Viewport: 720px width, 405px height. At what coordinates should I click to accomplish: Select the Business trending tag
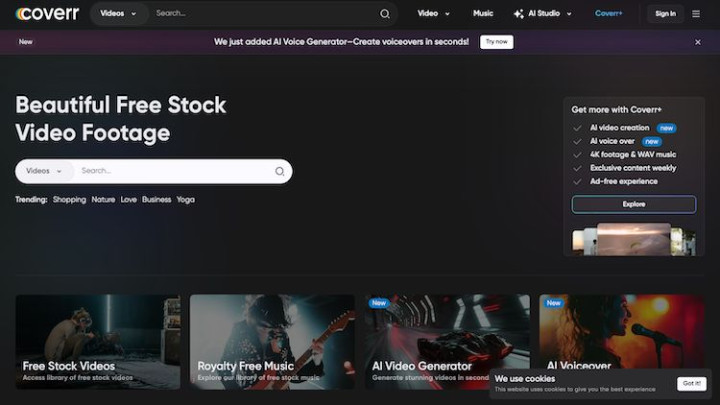[x=157, y=200]
